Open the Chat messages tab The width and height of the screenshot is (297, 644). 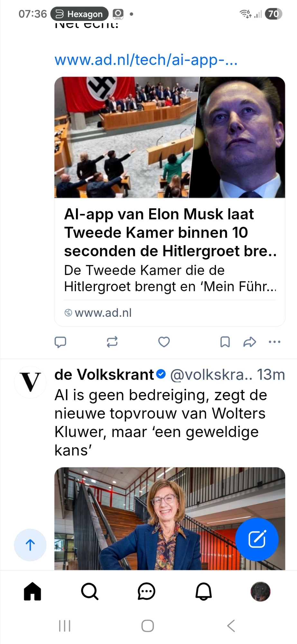click(x=146, y=592)
